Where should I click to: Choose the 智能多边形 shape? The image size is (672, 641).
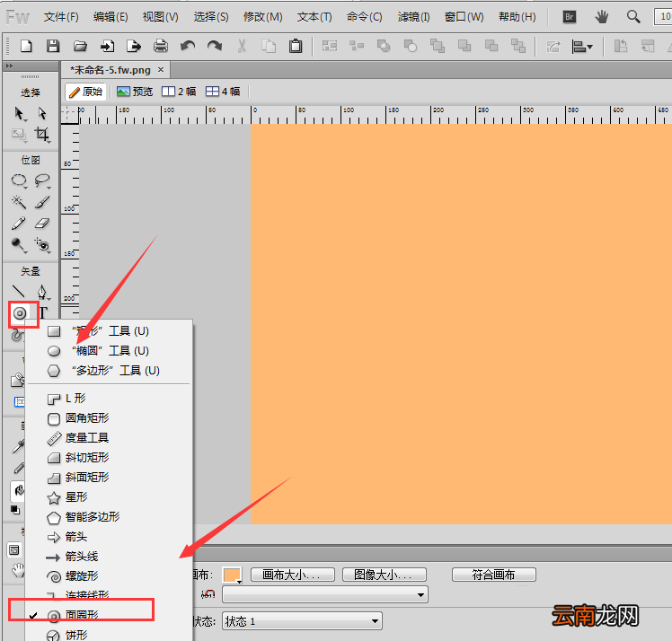pos(109,517)
